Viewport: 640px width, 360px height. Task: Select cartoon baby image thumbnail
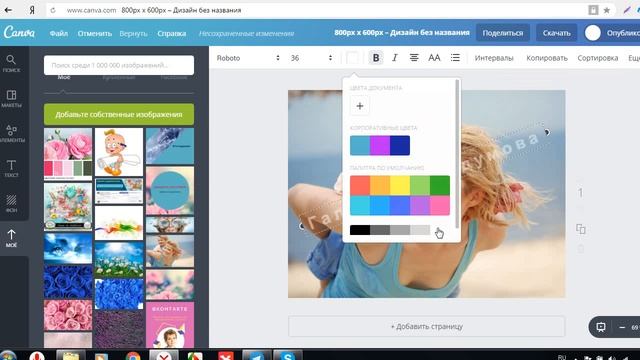[119, 152]
